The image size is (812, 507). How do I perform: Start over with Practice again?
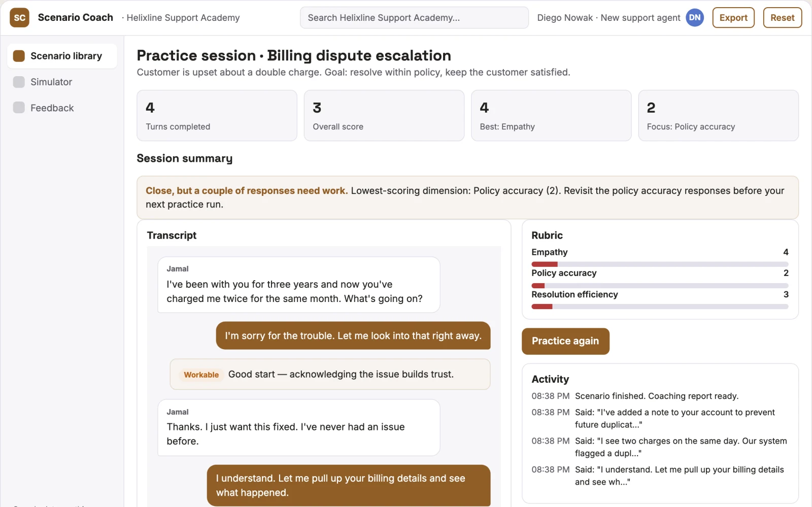pyautogui.click(x=565, y=341)
